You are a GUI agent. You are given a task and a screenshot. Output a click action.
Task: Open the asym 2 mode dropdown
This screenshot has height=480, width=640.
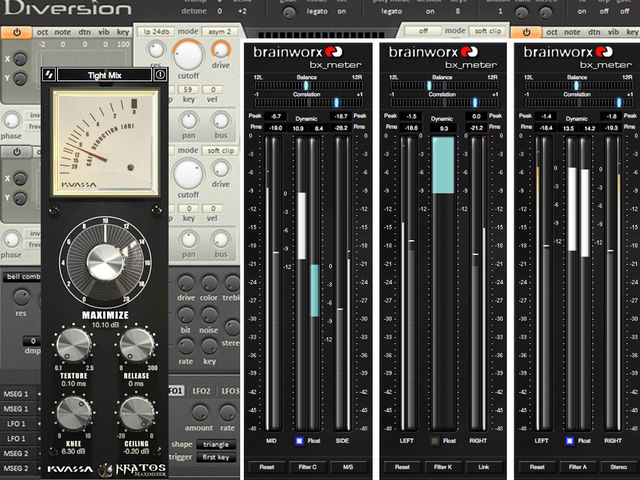220,31
